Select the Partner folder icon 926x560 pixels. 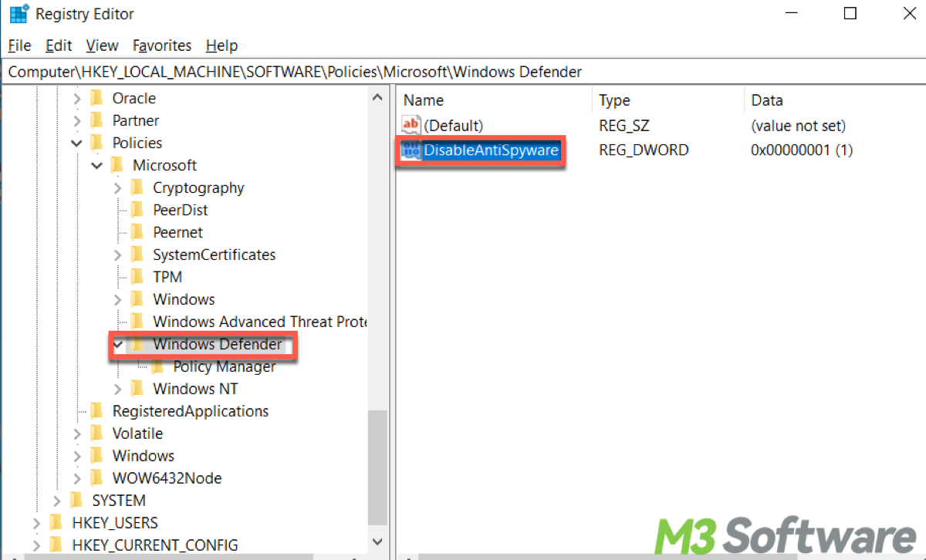(96, 120)
